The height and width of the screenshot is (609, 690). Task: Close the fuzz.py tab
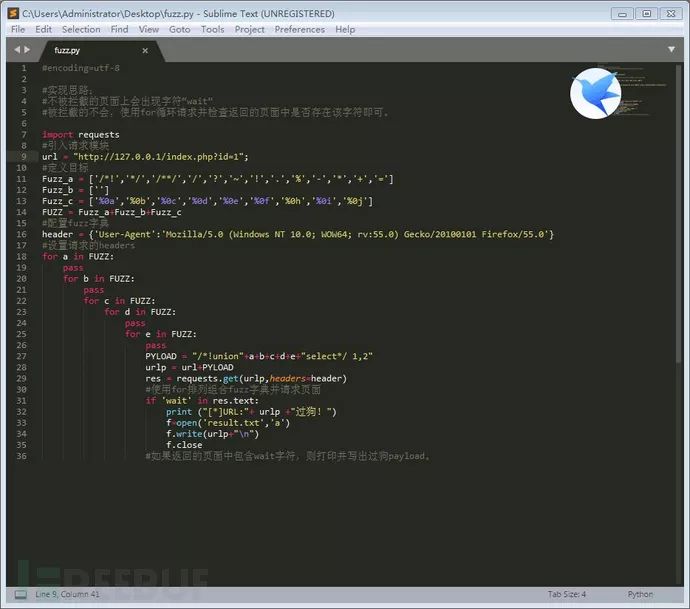pyautogui.click(x=145, y=49)
